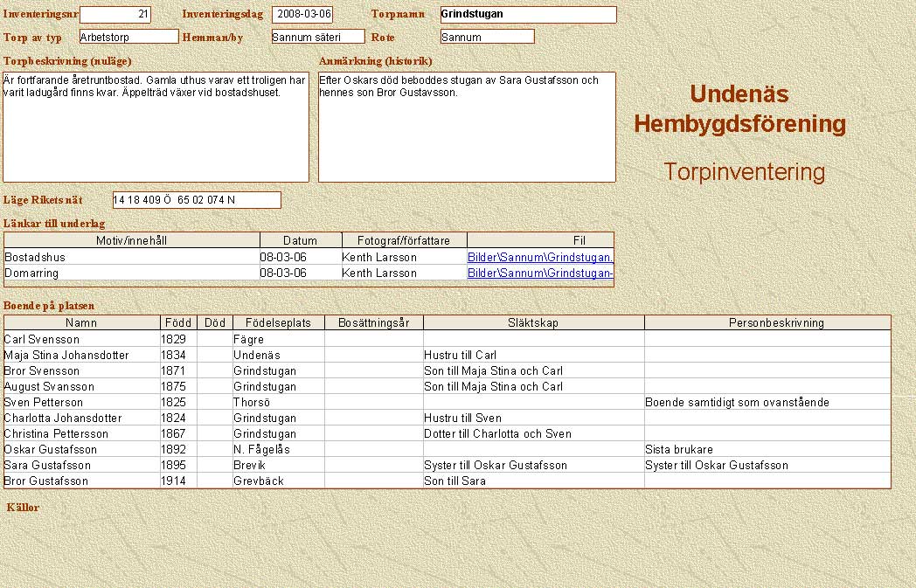The image size is (916, 588).
Task: Select the Födelseplats column header
Action: [277, 323]
